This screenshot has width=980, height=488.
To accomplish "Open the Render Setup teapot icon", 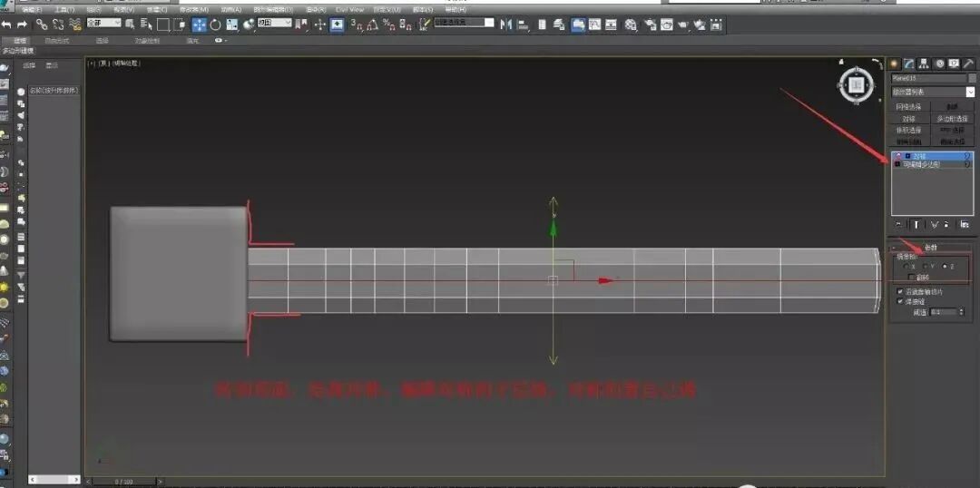I will click(651, 24).
